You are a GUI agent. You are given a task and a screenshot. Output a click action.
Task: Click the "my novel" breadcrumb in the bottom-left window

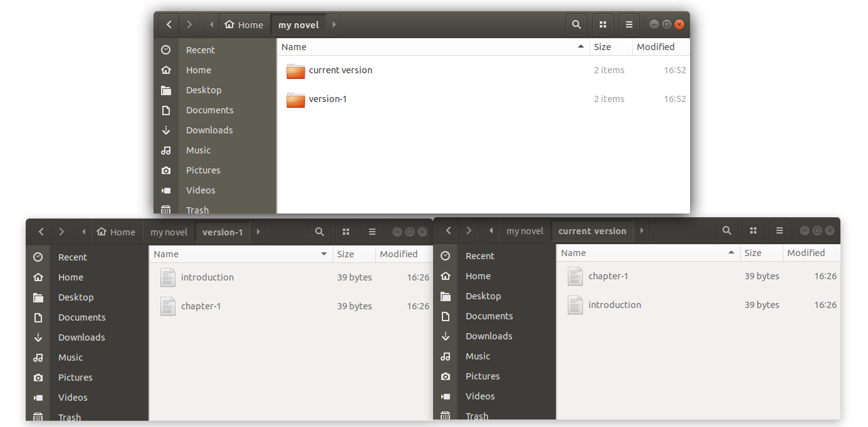pos(169,232)
